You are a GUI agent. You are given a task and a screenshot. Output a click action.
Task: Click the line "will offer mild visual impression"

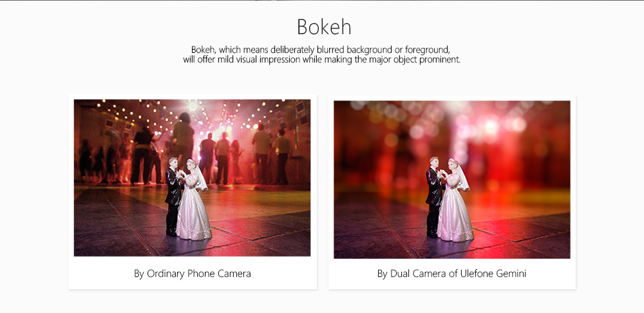(x=321, y=59)
